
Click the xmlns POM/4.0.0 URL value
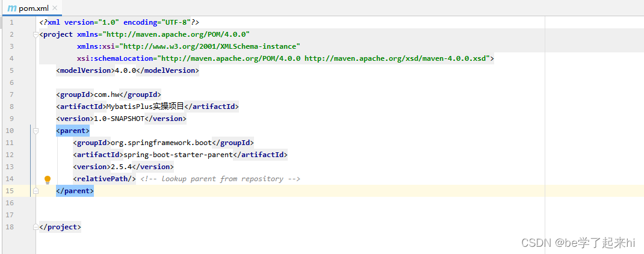pyautogui.click(x=176, y=34)
